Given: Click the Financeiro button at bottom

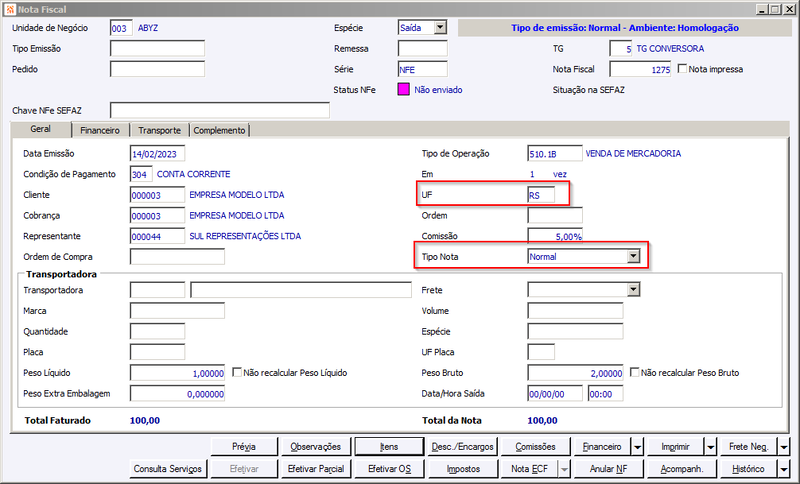Looking at the screenshot, I should point(603,447).
